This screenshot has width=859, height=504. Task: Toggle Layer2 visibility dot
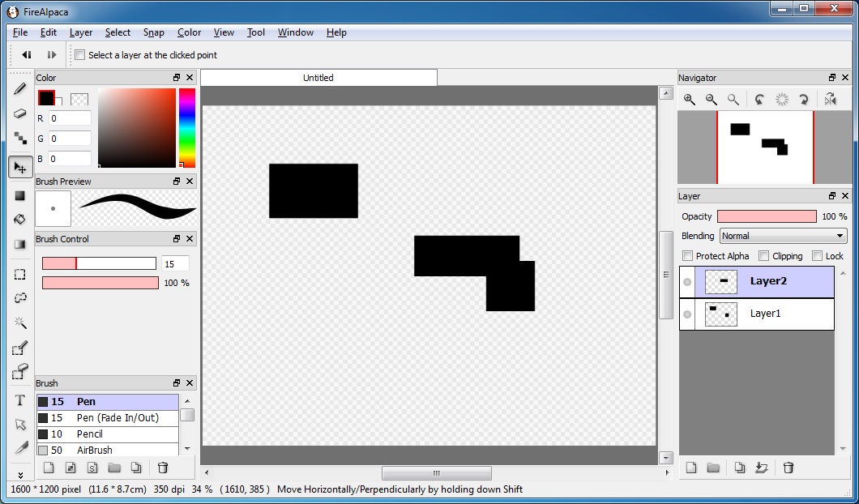pyautogui.click(x=687, y=282)
